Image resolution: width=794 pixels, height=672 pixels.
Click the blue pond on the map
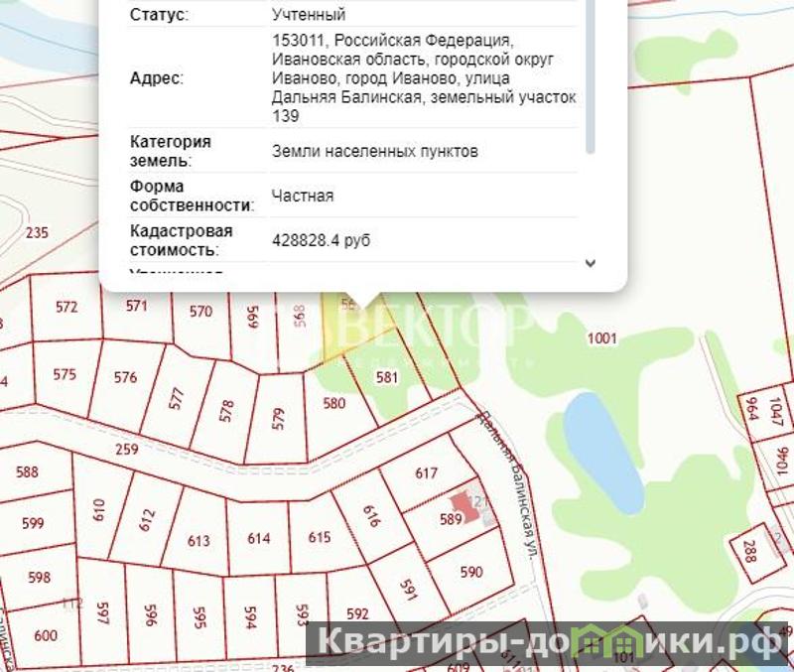pos(601,450)
